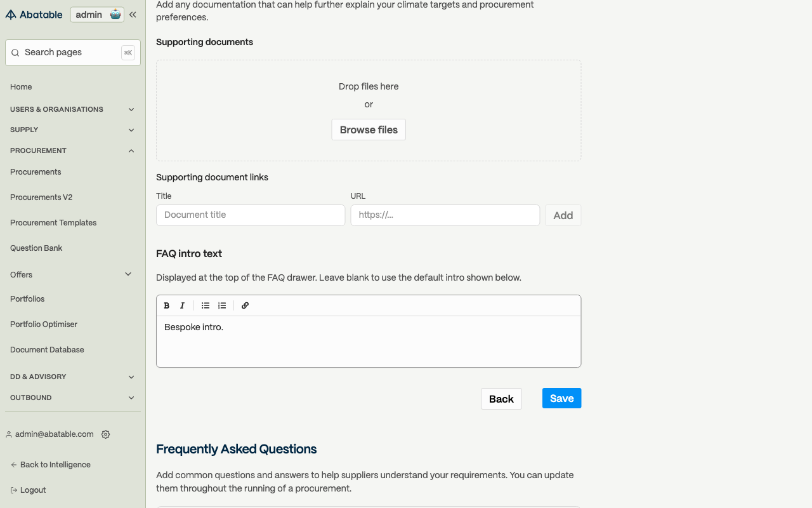Click the Abatable logo
This screenshot has height=508, width=812.
[34, 15]
